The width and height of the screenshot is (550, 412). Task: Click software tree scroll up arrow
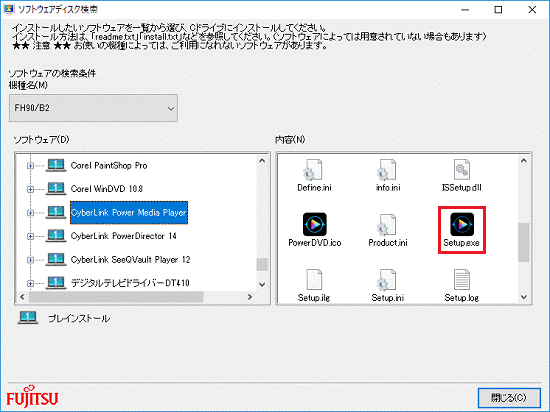point(262,161)
